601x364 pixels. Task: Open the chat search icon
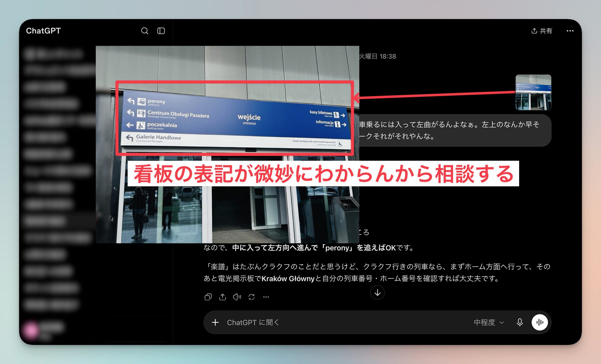[145, 31]
